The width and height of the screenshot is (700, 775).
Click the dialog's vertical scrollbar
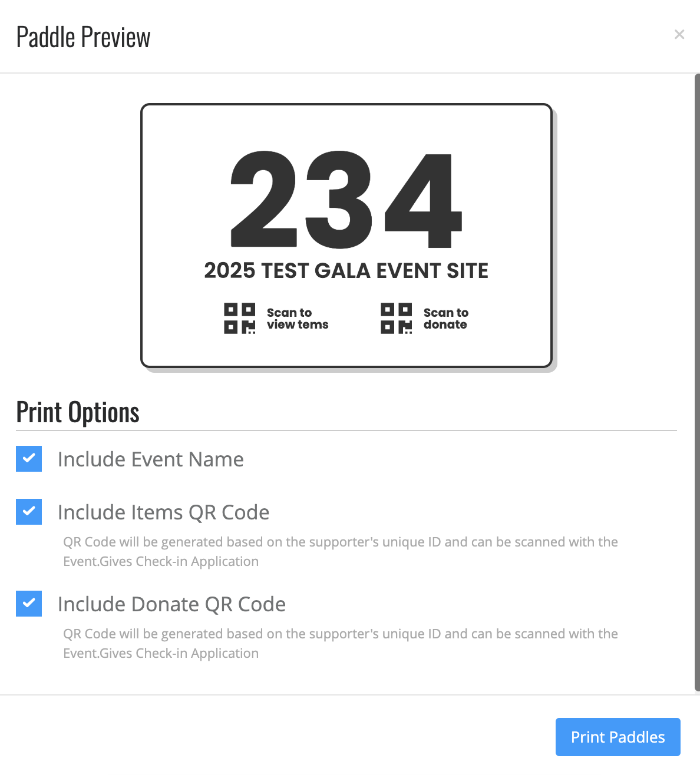click(x=697, y=383)
